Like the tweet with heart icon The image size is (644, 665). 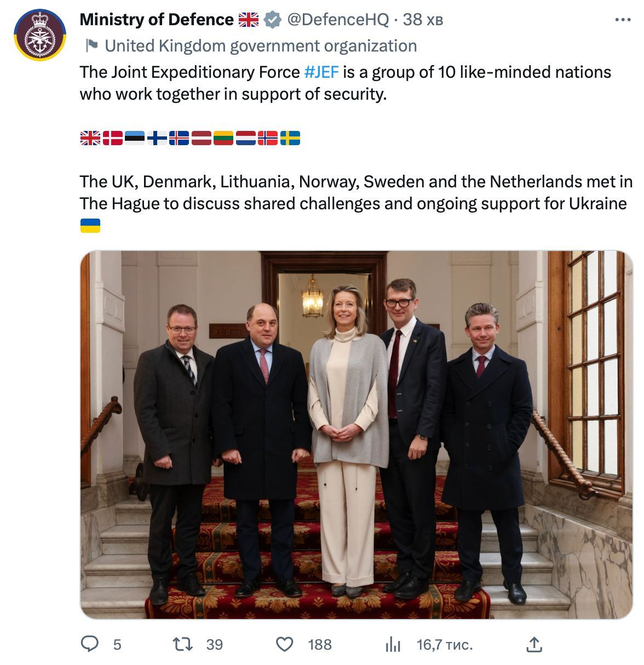pos(284,644)
